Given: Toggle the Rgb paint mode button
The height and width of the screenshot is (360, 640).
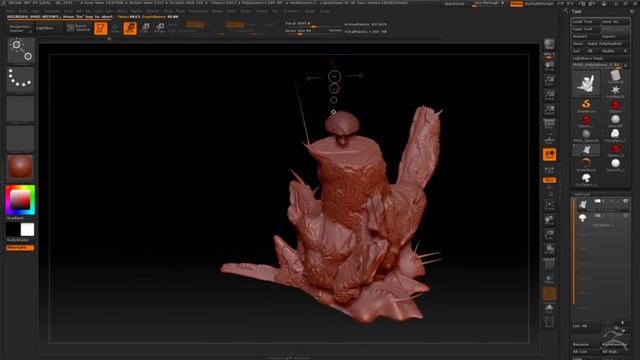Looking at the screenshot, I should [x=196, y=25].
